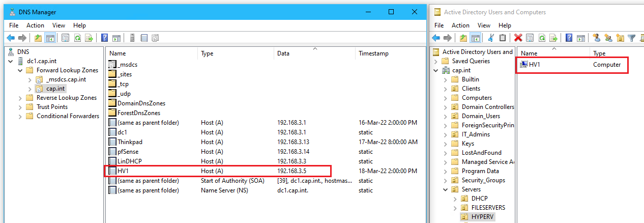Toggle Console Tree in Active Directory toolbar
Image resolution: width=644 pixels, height=223 pixels.
475,38
